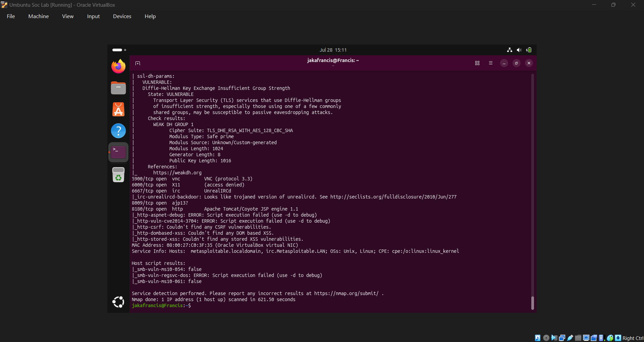
Task: Click "6667/tcp open irc" line
Action: tap(181, 191)
